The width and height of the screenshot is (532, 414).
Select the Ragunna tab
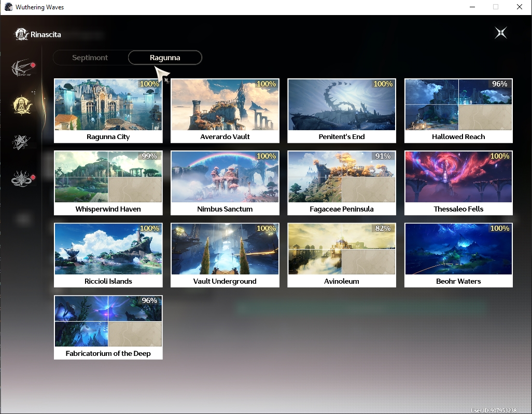tap(165, 58)
